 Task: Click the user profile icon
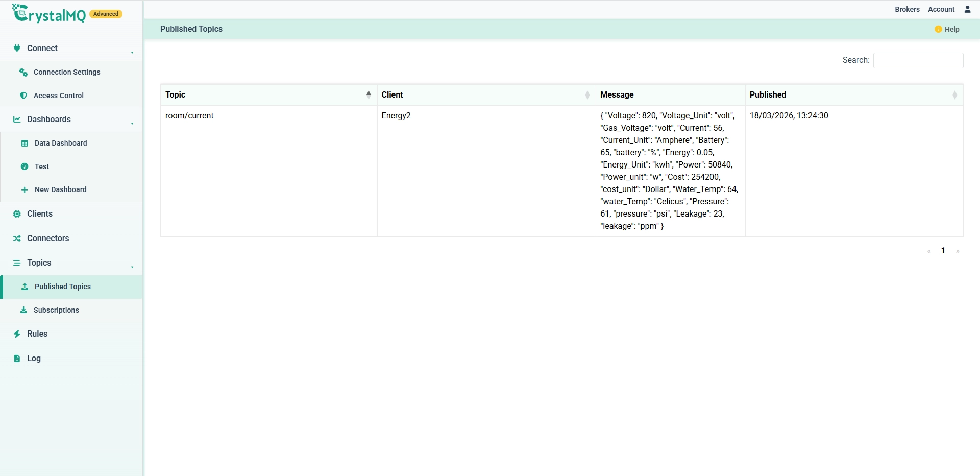coord(967,9)
